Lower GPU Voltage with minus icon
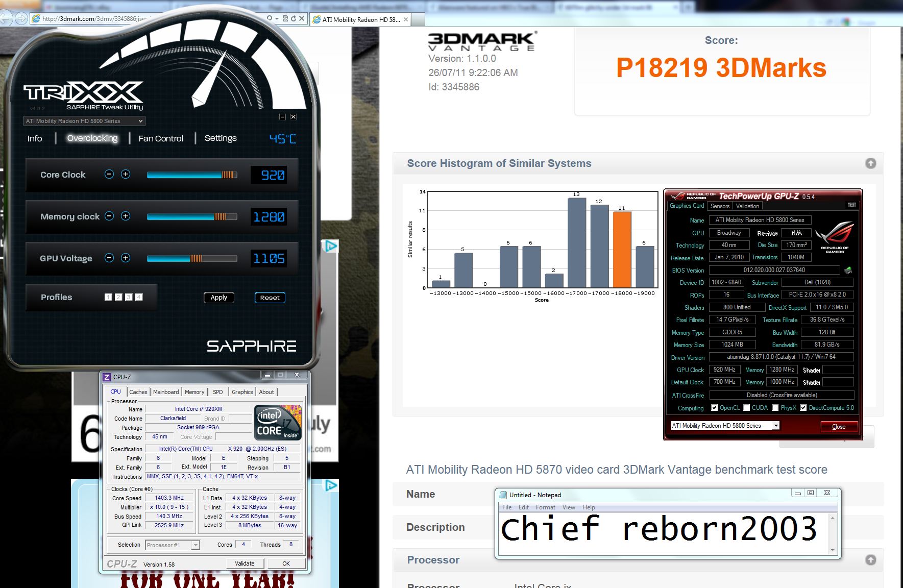The width and height of the screenshot is (903, 588). pos(109,258)
